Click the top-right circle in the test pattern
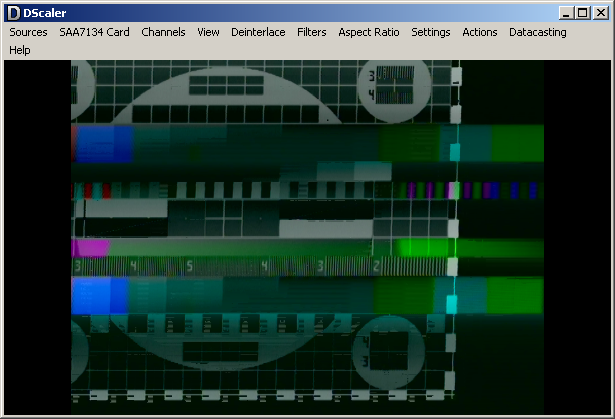Viewport: 615px width, 419px height. tap(394, 91)
